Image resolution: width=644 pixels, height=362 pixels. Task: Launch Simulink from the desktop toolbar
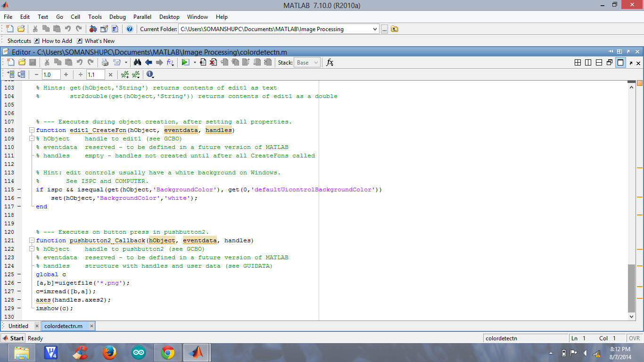click(x=93, y=29)
